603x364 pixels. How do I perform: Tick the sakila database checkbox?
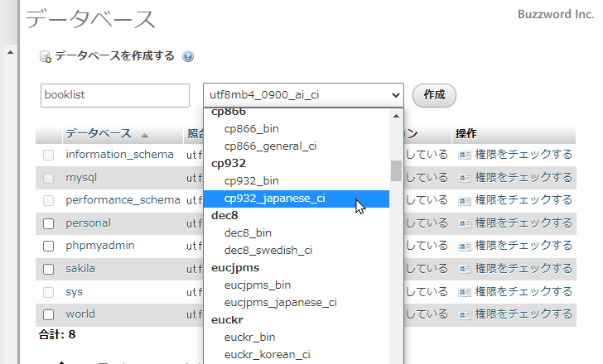point(48,269)
